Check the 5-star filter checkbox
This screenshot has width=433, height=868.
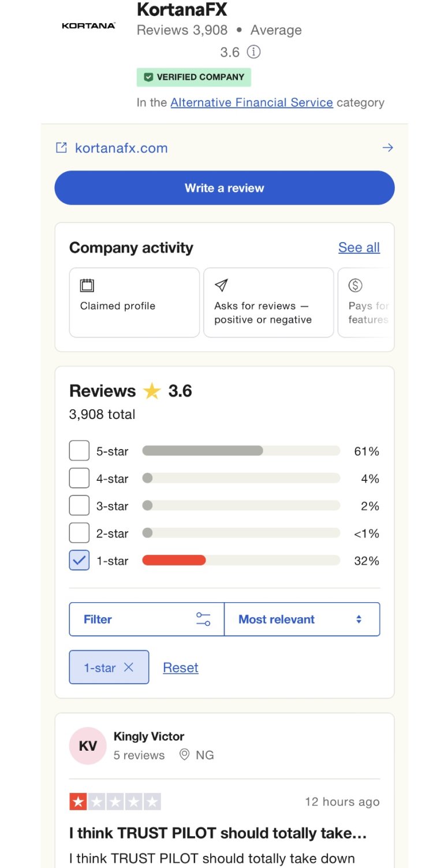click(x=79, y=451)
